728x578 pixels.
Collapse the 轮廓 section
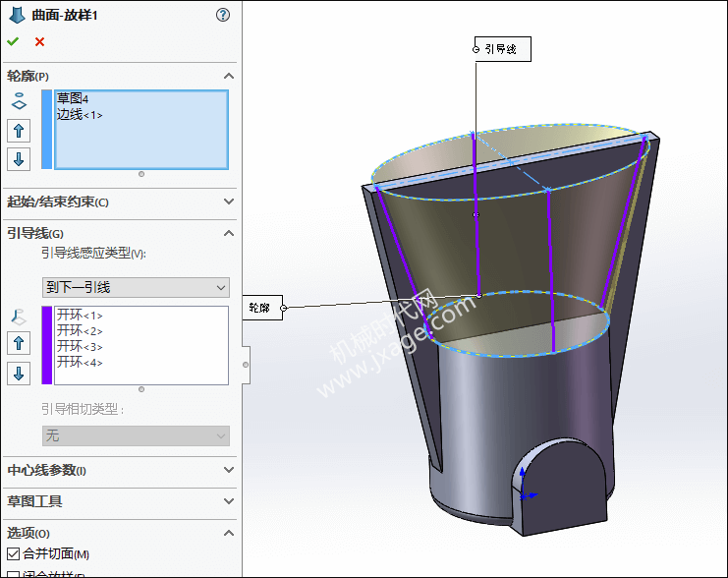[228, 76]
